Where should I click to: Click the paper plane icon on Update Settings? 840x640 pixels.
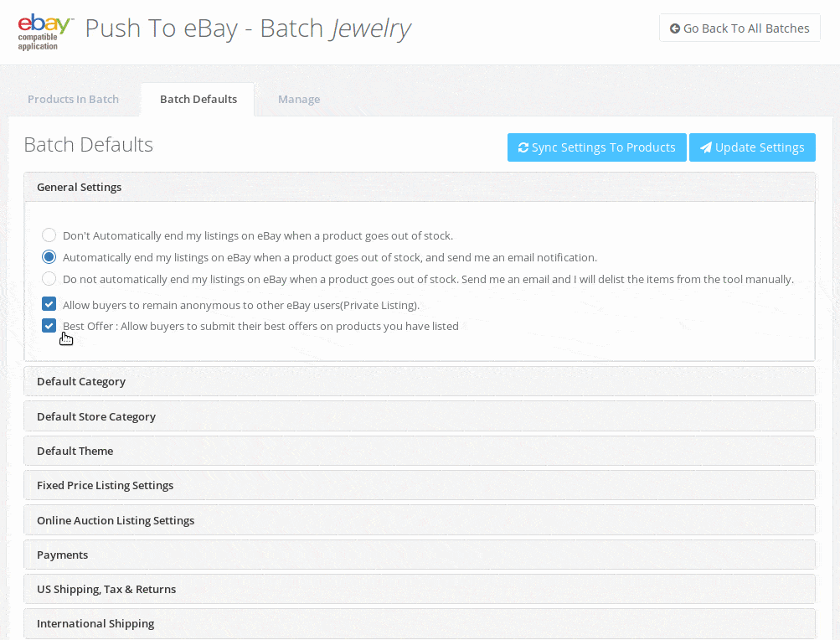706,147
